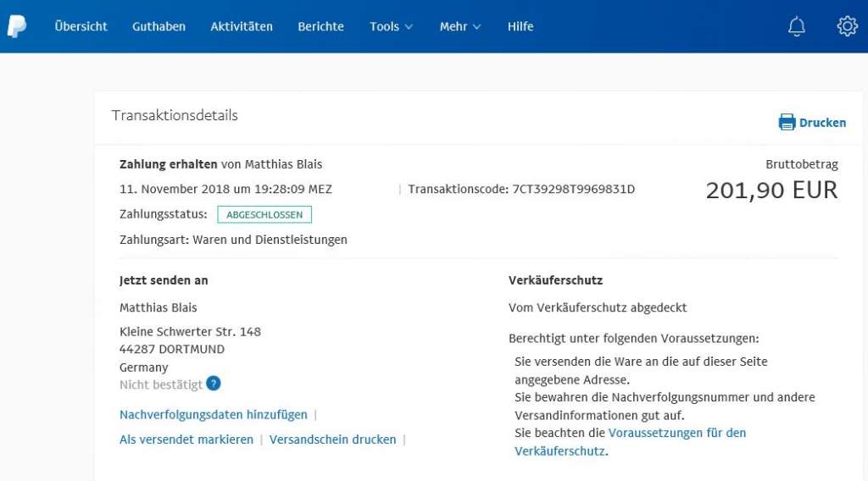Click the Transaktionsdetails heading
Image resolution: width=868 pixels, height=481 pixels.
pyautogui.click(x=175, y=115)
